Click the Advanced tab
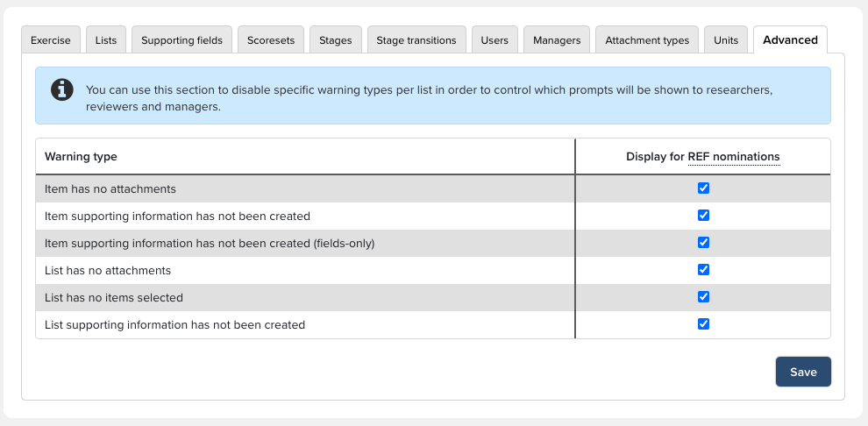This screenshot has width=868, height=426. click(x=790, y=40)
